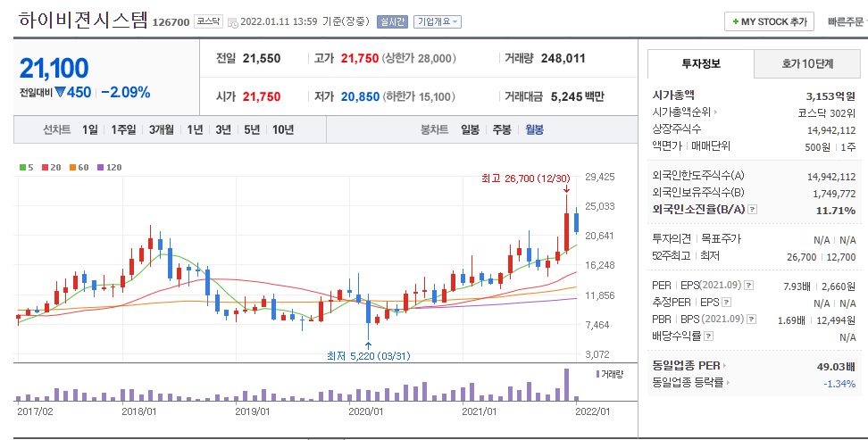Open the 기업개요 dropdown
Image resolution: width=868 pixels, height=440 pixels.
438,21
